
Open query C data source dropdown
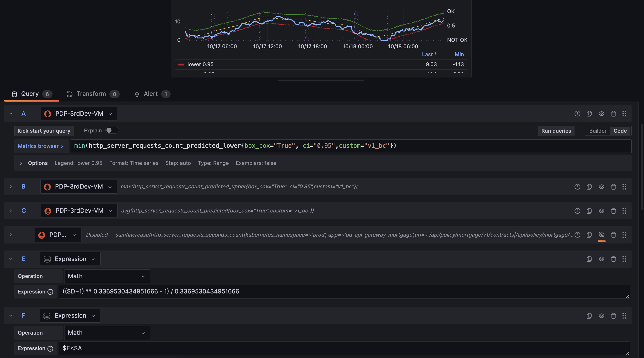click(x=79, y=211)
